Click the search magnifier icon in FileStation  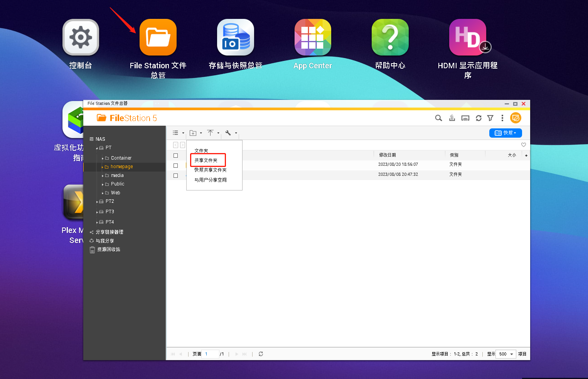point(438,118)
